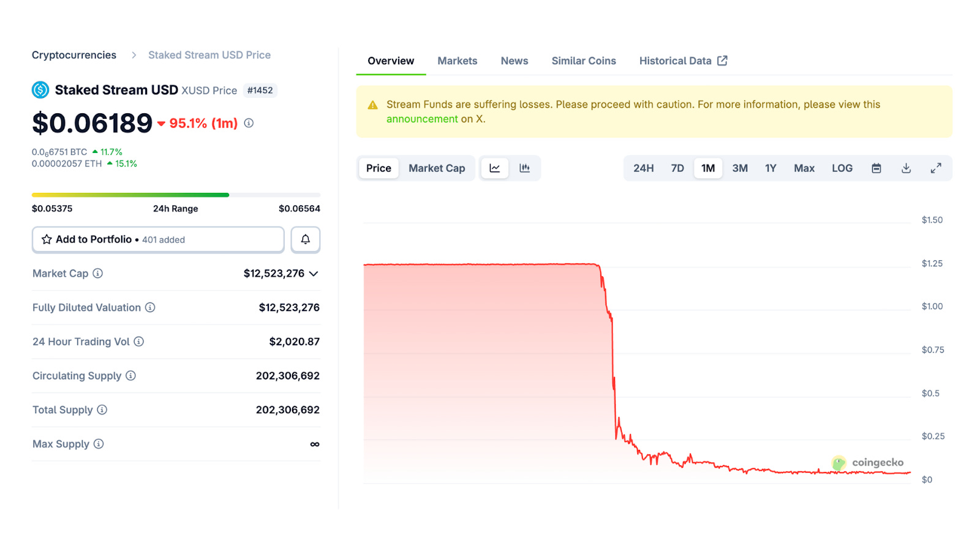
Task: Open info icon next to 95.1% (1m)
Action: pos(249,123)
